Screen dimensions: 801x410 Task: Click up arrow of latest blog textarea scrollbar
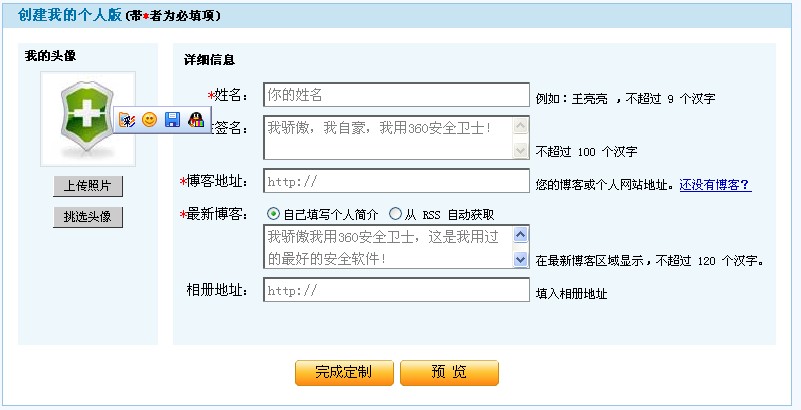coord(520,234)
